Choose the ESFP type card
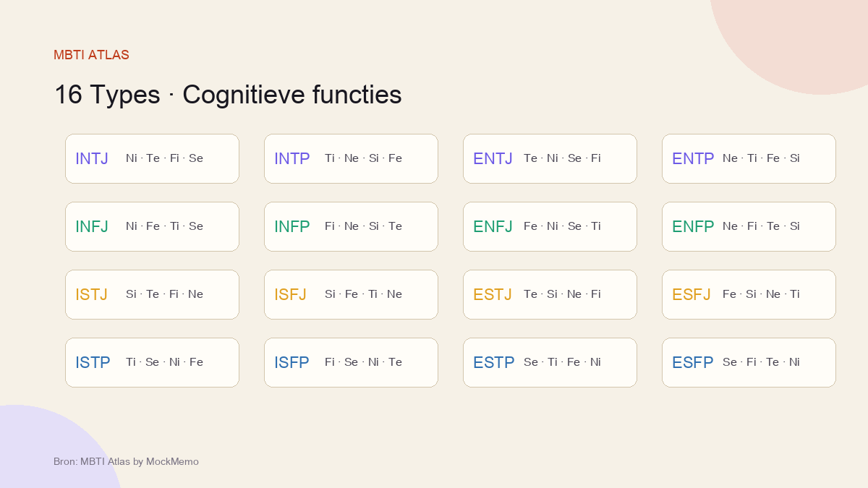The width and height of the screenshot is (868, 488). tap(749, 362)
